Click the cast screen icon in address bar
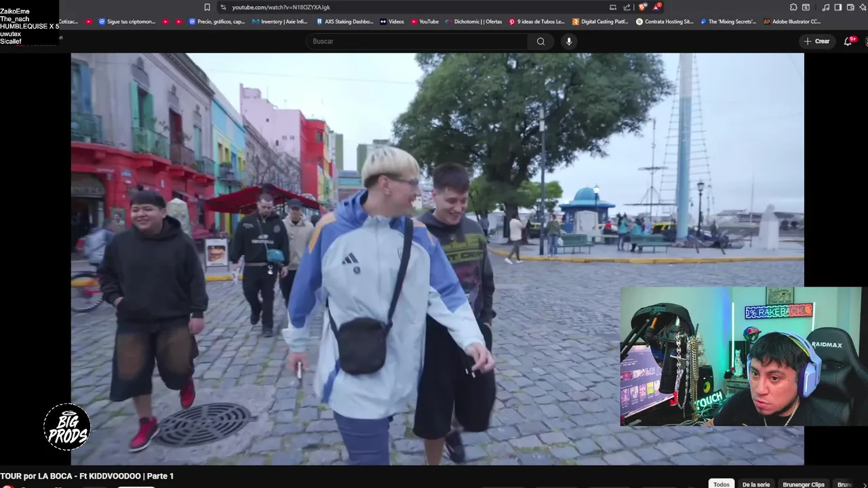Screen dimensions: 868x488 [x=613, y=7]
